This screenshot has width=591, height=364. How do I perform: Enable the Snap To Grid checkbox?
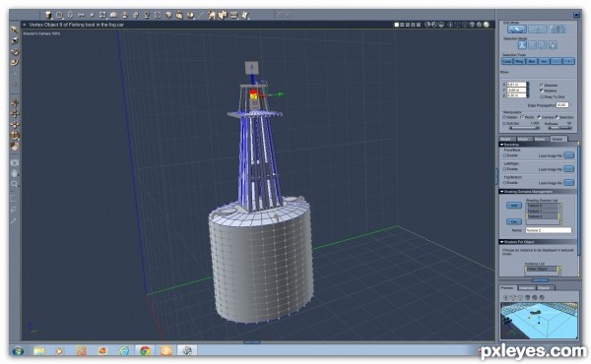[542, 96]
